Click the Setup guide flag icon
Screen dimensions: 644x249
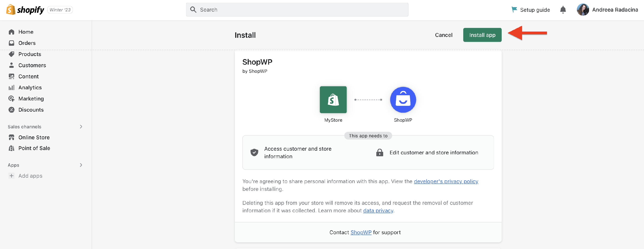[x=514, y=10]
